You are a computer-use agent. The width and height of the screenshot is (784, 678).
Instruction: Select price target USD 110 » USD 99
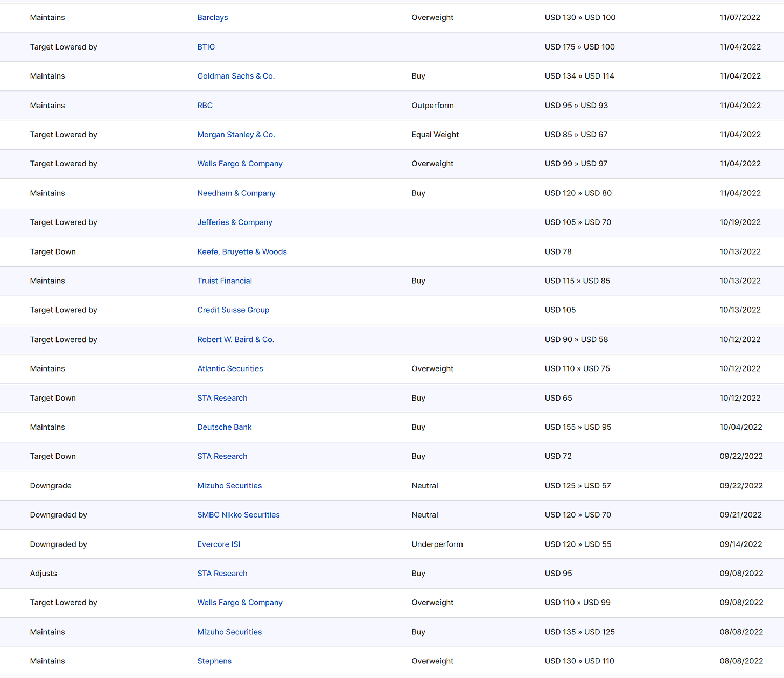click(578, 603)
